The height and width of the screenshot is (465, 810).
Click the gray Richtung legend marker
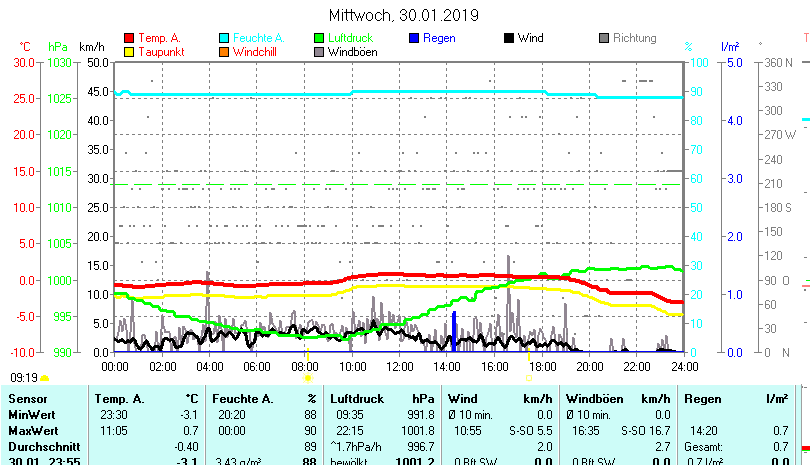604,39
